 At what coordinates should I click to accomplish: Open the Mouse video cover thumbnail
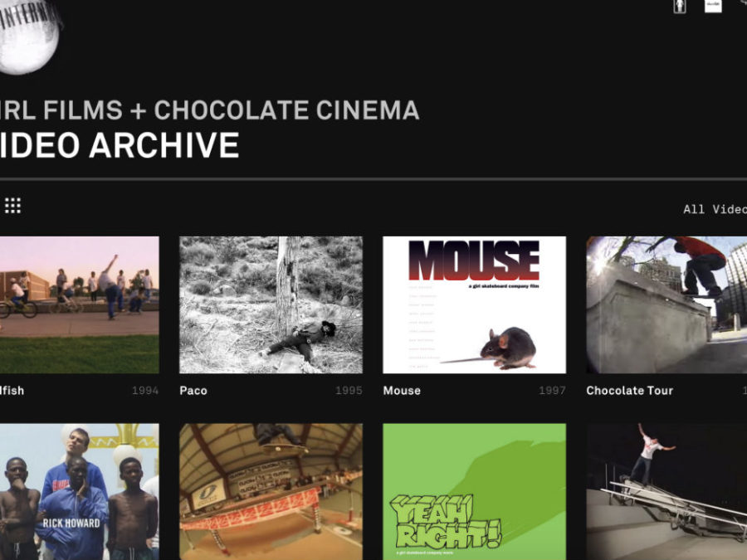point(474,304)
